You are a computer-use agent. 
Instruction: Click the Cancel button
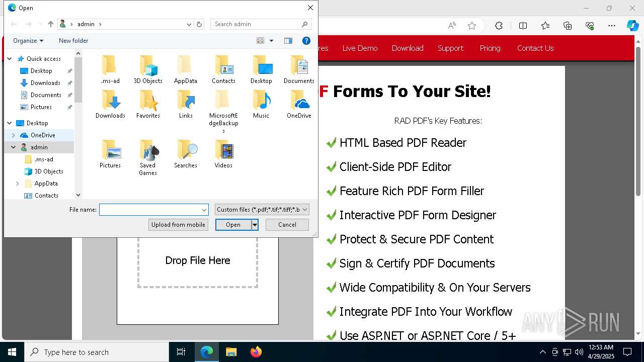coord(287,225)
